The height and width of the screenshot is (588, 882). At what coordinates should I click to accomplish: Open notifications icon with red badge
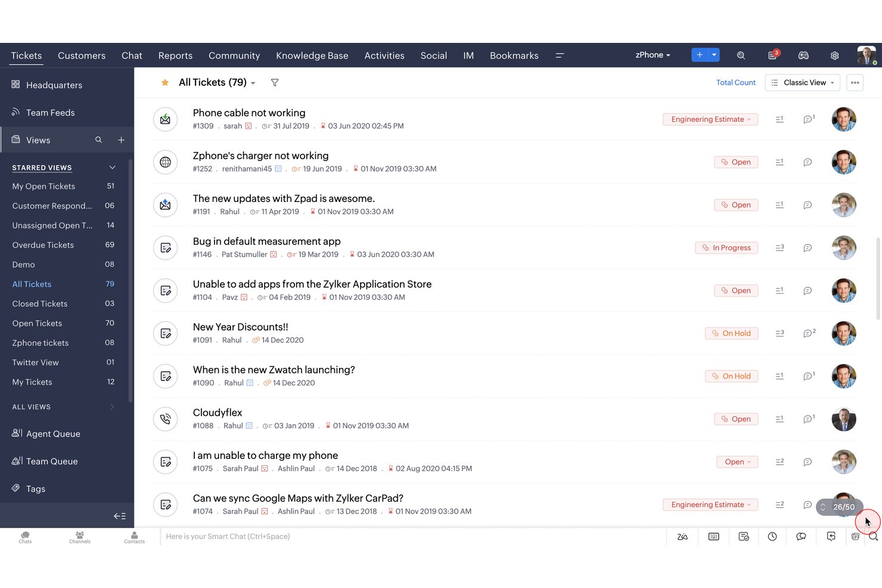click(x=773, y=55)
